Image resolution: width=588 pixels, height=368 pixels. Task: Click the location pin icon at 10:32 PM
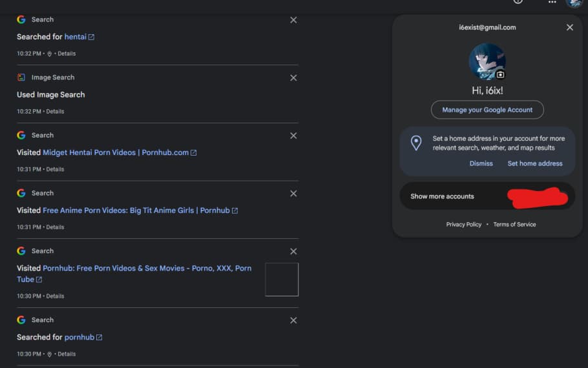tap(50, 54)
